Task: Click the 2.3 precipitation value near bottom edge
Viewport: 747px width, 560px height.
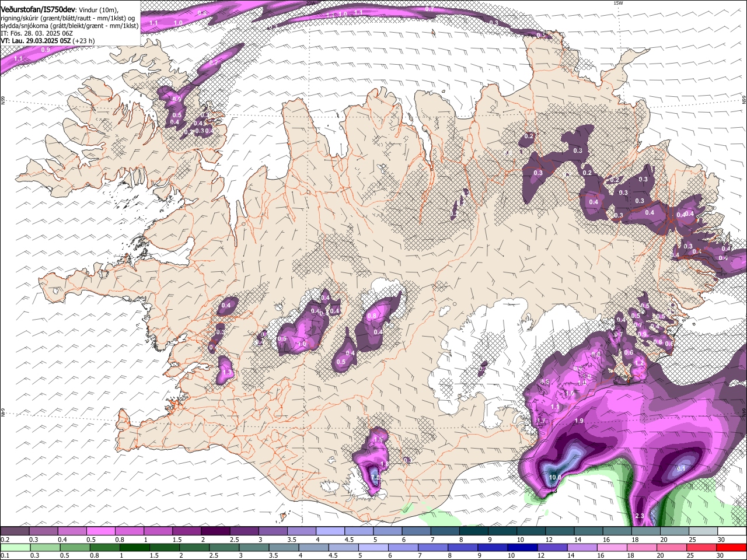Action: click(639, 516)
